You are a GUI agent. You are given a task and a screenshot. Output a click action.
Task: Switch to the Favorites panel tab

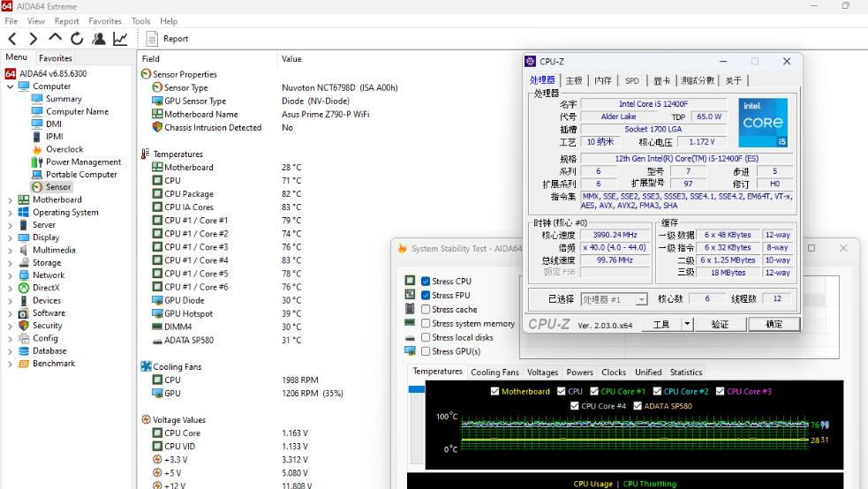point(56,58)
